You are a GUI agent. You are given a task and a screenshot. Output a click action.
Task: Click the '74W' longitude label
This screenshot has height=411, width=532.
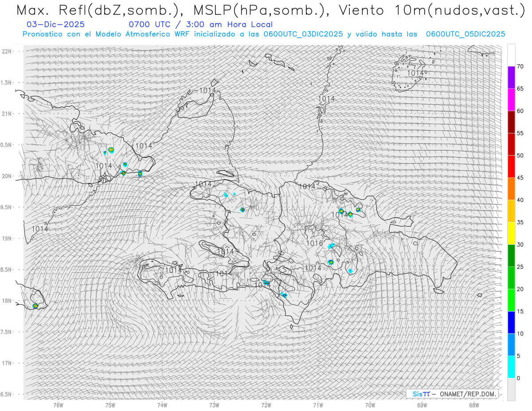[162, 404]
